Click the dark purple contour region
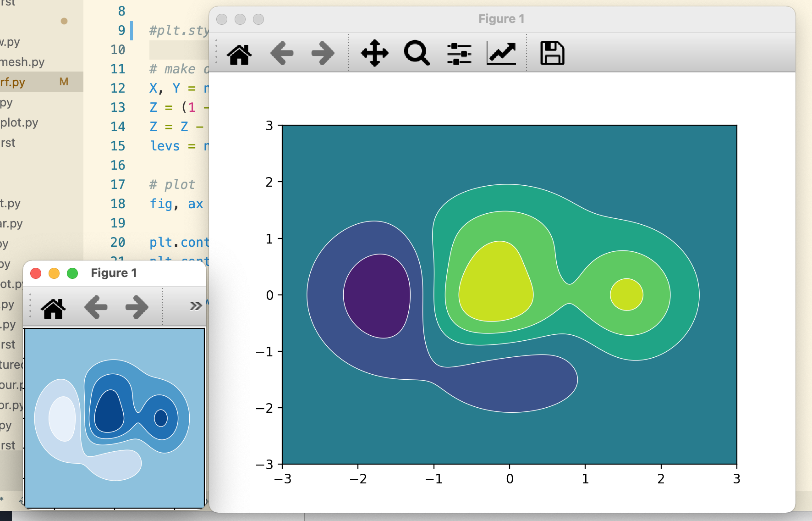Image resolution: width=812 pixels, height=521 pixels. coord(377,296)
